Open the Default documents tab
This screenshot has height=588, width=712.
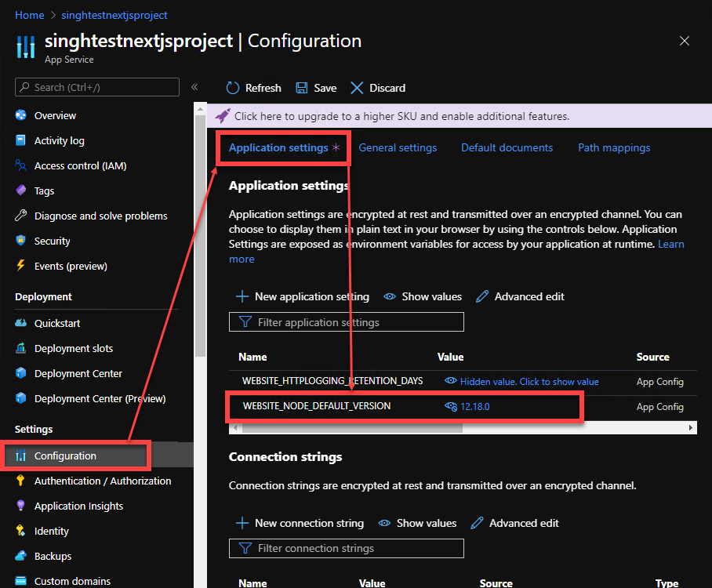506,147
